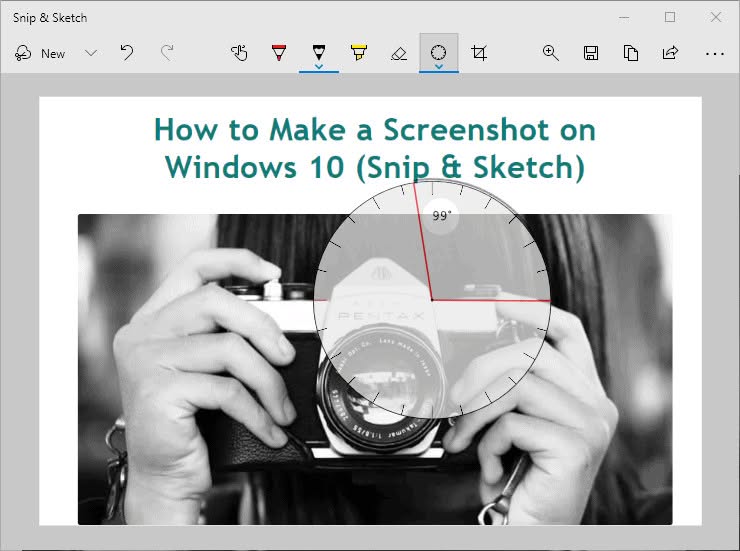740x551 pixels.
Task: Open the Protractor tool options chevron
Action: (x=439, y=67)
